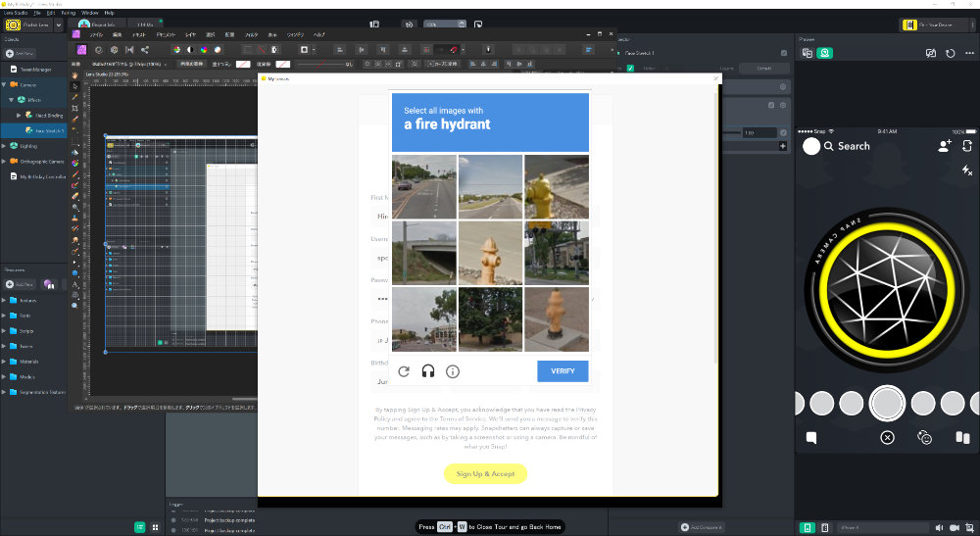Collapse the Camera tree item
The image size is (980, 536).
[4, 84]
